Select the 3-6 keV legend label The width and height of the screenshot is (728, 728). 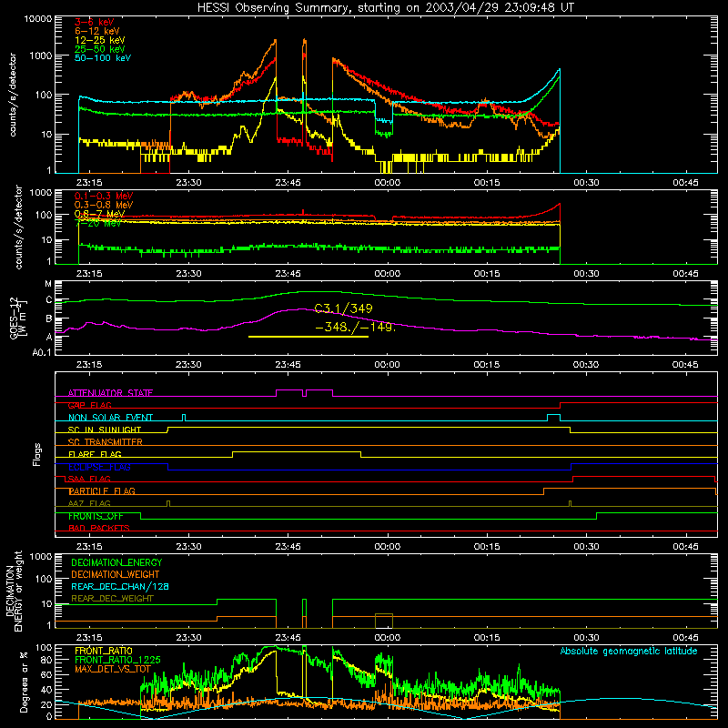point(95,22)
